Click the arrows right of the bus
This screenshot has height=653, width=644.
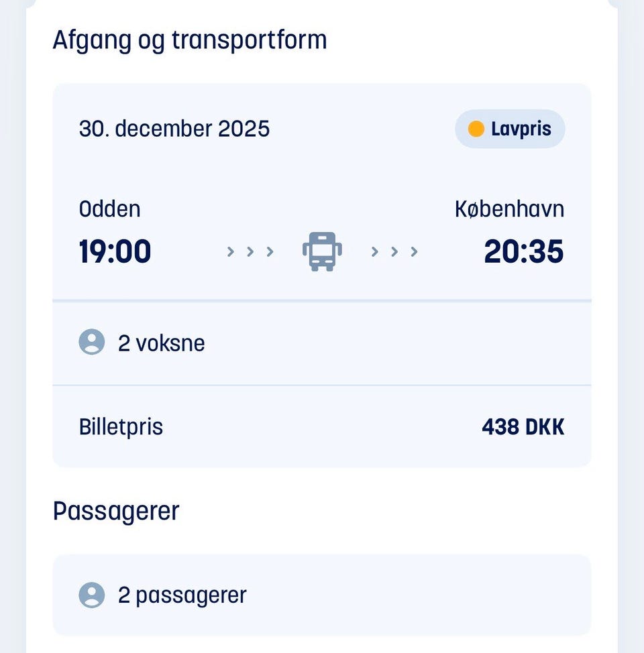(394, 252)
